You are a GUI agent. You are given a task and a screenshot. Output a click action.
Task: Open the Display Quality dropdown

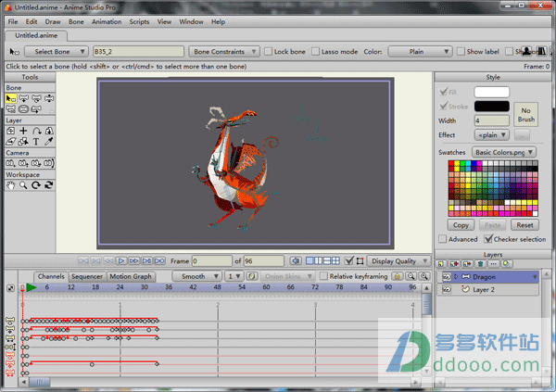398,261
